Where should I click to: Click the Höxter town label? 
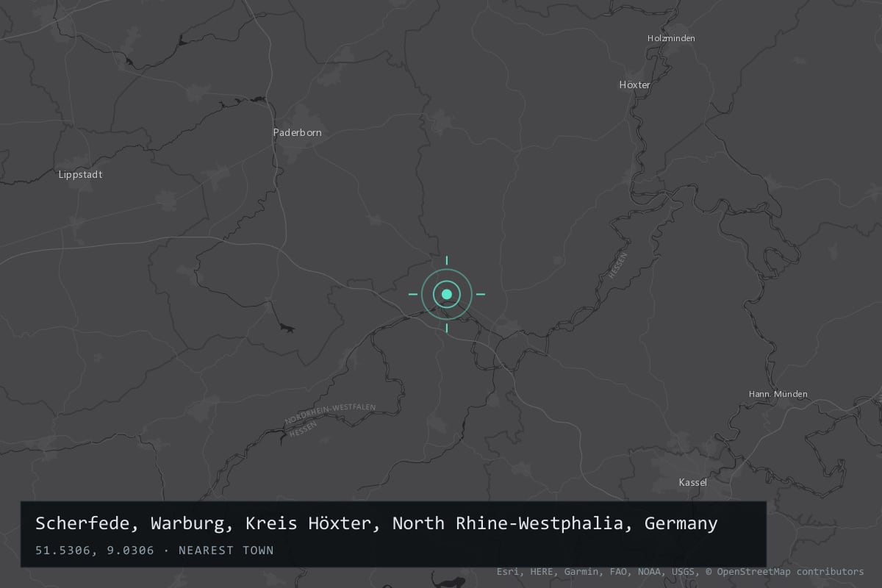coord(635,85)
